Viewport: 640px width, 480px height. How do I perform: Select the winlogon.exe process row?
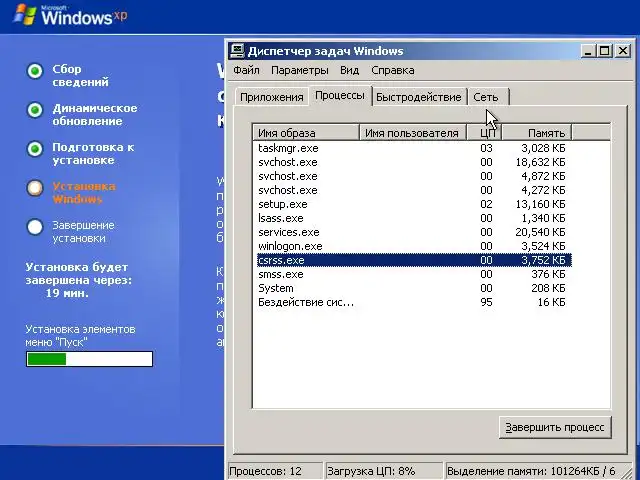414,246
